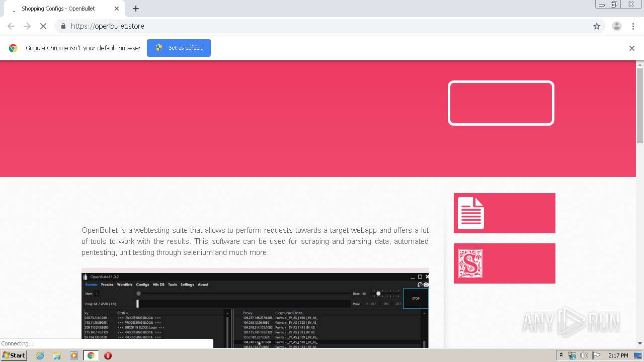The height and width of the screenshot is (362, 644).
Task: Click the page's vertical scrollbar thumb
Action: point(640,106)
